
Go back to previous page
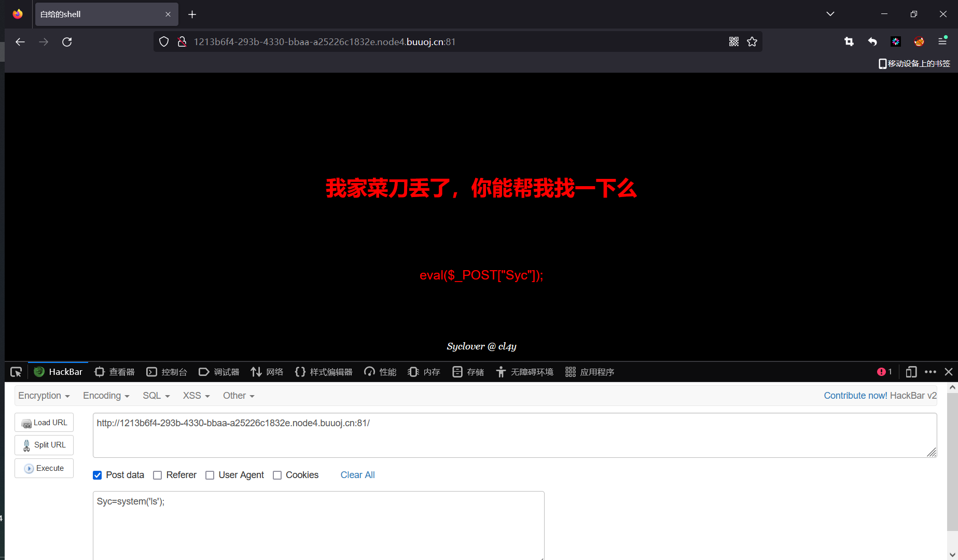(20, 42)
